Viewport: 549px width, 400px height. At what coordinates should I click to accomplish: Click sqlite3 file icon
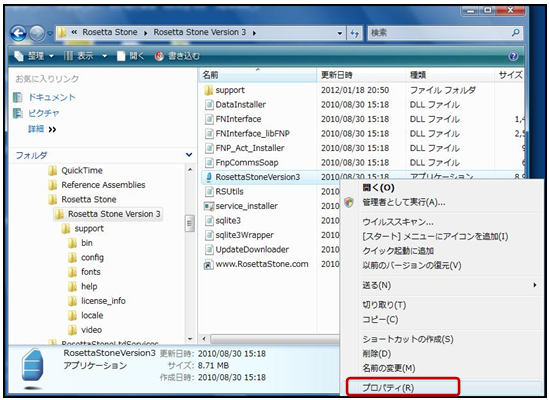click(x=209, y=221)
